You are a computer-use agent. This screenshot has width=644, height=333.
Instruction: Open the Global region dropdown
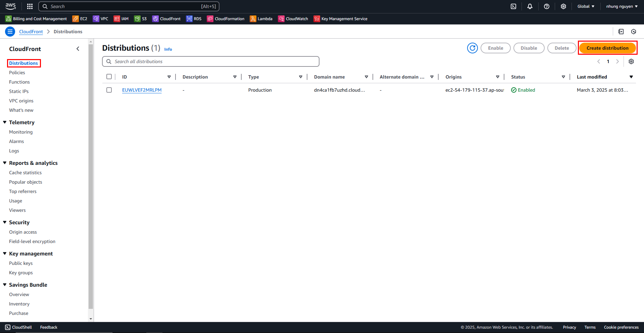point(586,6)
